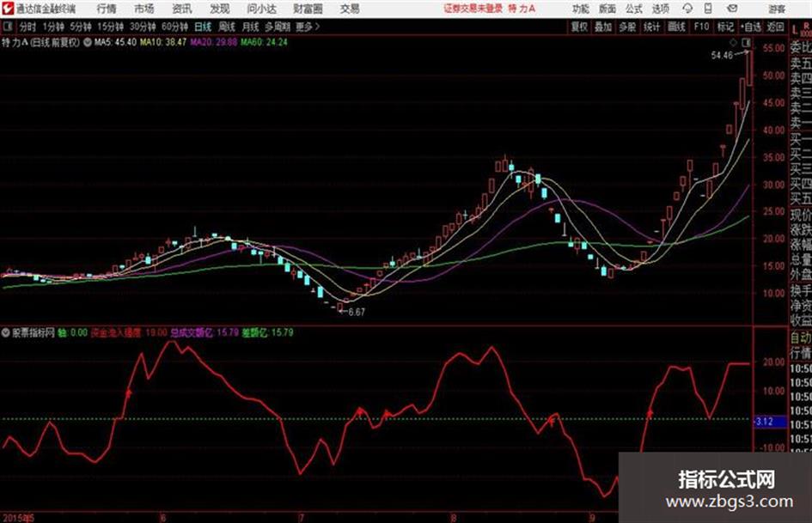This screenshot has width=812, height=523.
Task: Click the 2015年5 date axis label
Action: pyautogui.click(x=18, y=517)
